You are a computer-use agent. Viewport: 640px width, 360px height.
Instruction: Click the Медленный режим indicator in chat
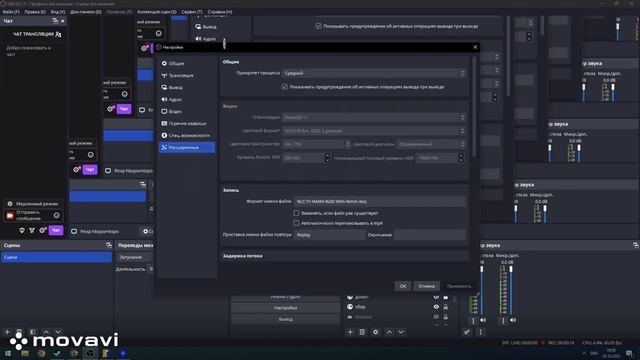33,204
